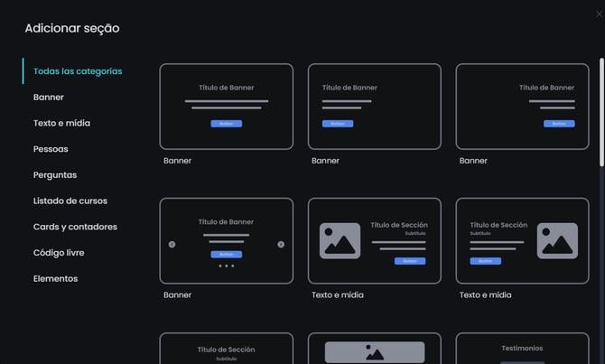Select Código livre category
This screenshot has height=364, width=605.
(59, 253)
